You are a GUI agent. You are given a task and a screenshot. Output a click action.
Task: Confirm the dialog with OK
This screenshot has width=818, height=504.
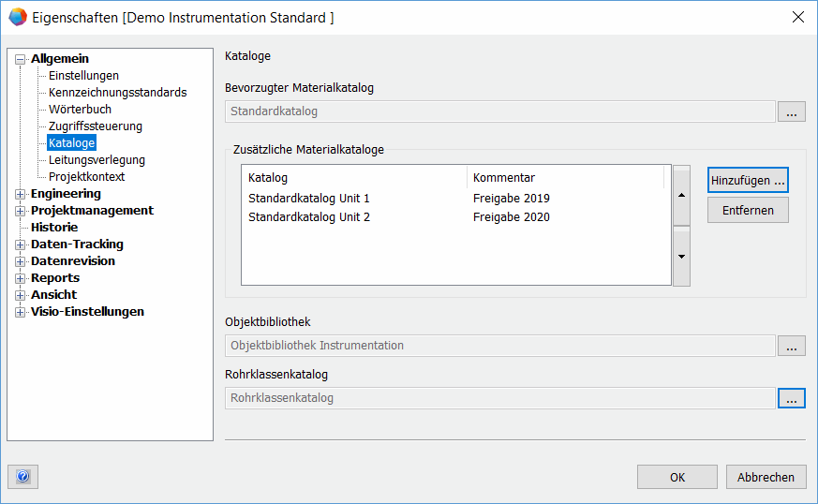click(x=677, y=477)
